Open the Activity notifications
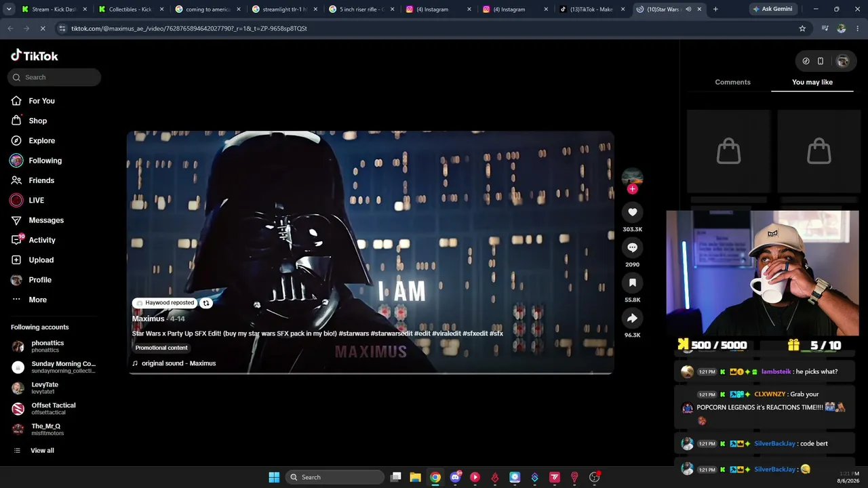The height and width of the screenshot is (488, 868). [42, 240]
